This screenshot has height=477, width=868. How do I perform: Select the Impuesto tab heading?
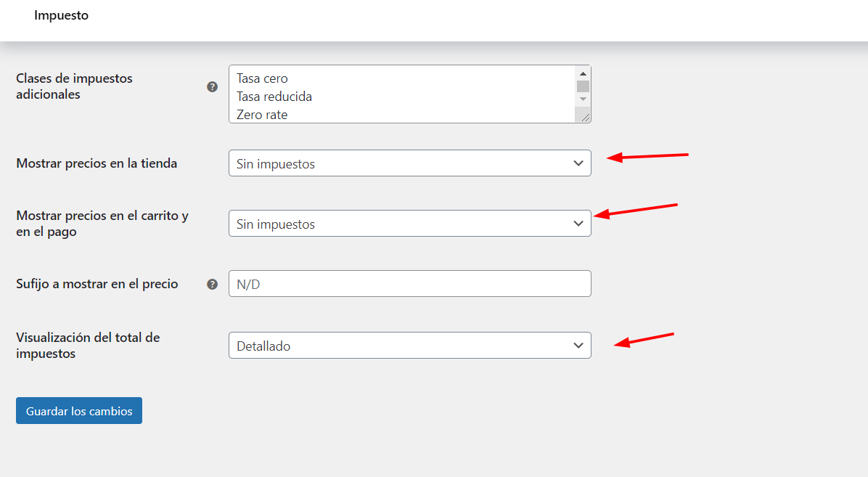point(62,15)
